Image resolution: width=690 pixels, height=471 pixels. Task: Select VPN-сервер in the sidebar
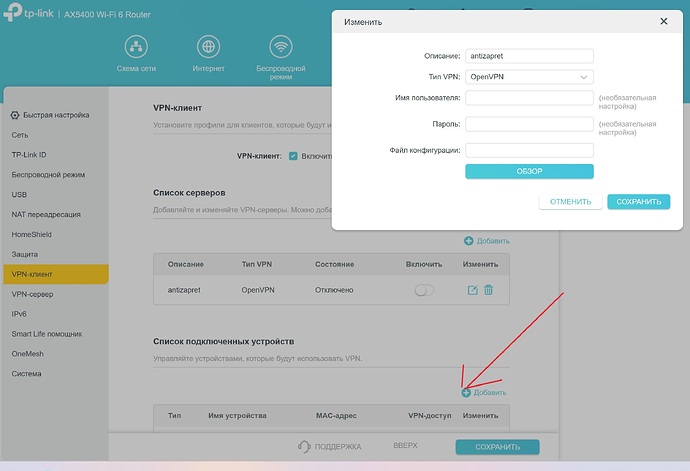point(32,295)
